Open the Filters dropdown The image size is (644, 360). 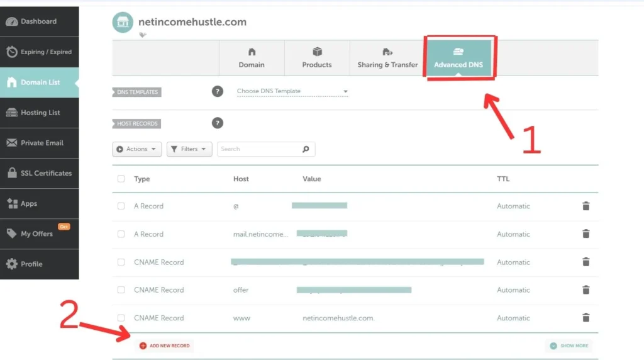pos(189,149)
